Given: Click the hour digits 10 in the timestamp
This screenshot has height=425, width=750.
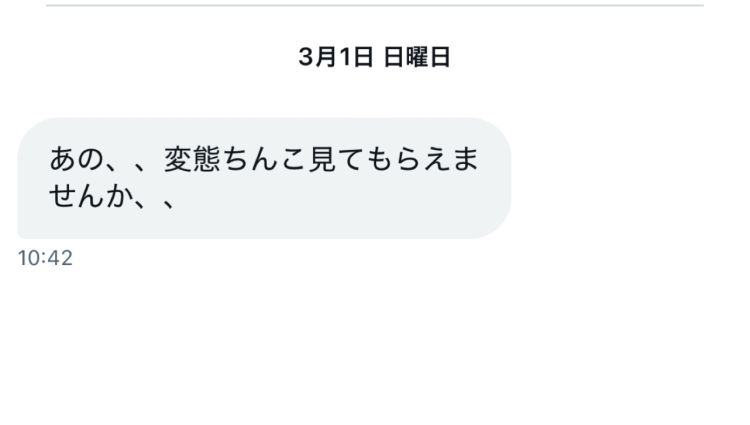Looking at the screenshot, I should [28, 258].
